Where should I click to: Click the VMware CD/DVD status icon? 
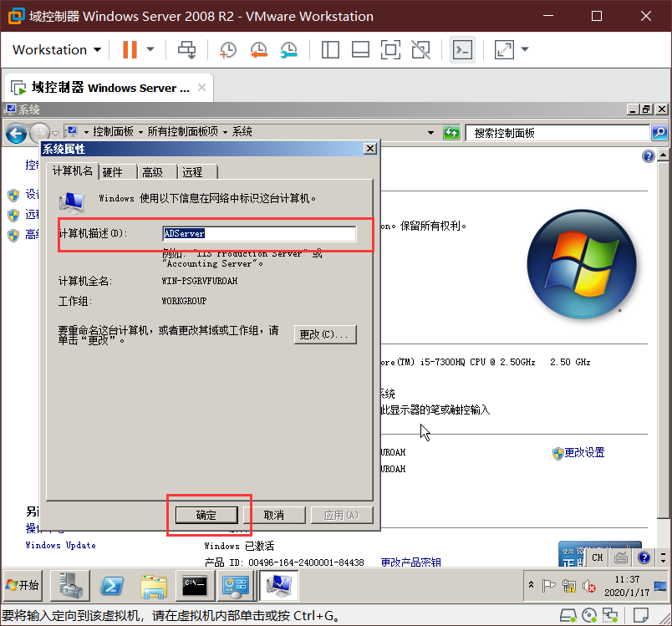click(589, 616)
